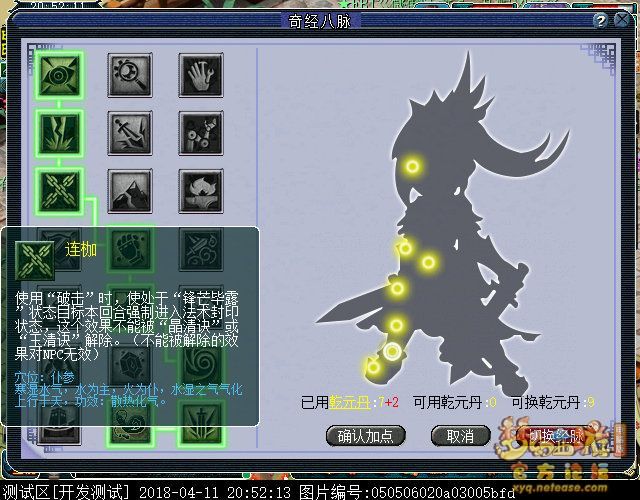Click the upper-left chest acupoint node
This screenshot has width=640, height=500.
coord(405,248)
